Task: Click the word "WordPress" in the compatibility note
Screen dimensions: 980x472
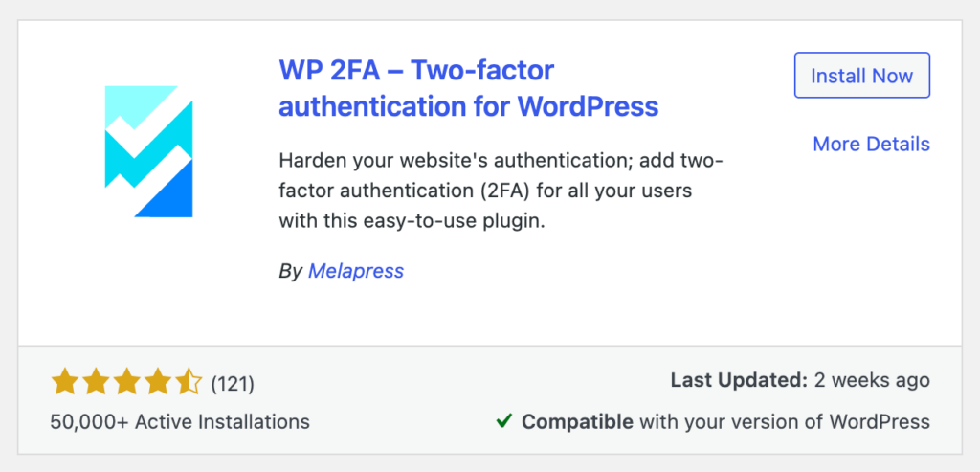Action: point(882,421)
